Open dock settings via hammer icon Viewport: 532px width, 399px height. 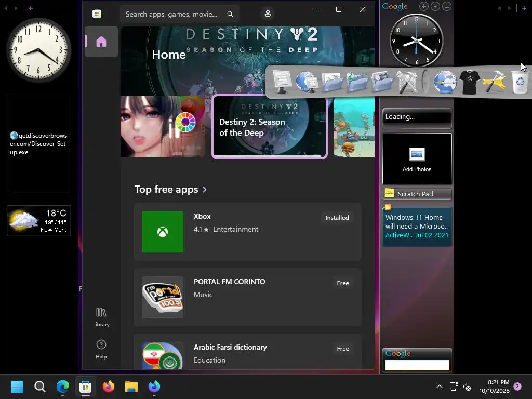click(x=495, y=82)
